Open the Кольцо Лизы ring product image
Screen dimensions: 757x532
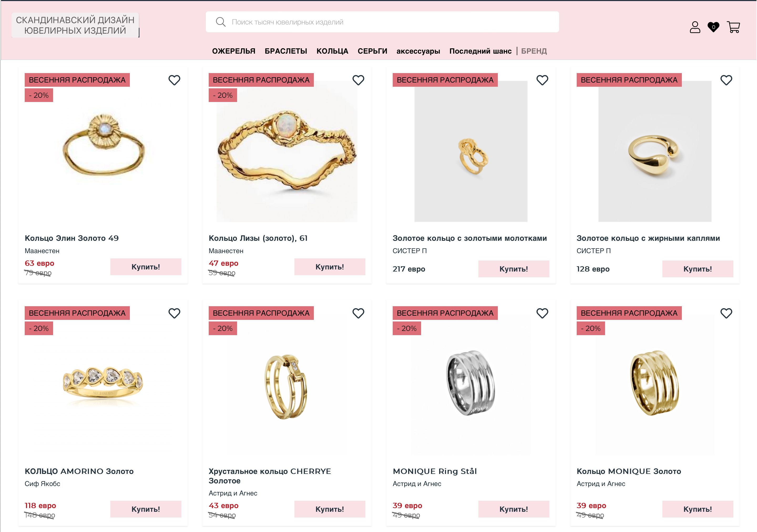(x=287, y=151)
